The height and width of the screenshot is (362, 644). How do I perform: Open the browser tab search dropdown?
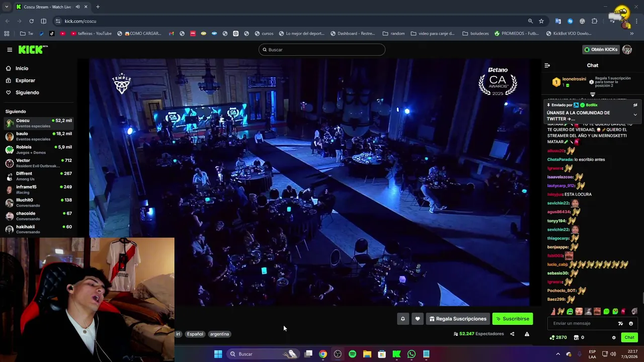point(6,7)
